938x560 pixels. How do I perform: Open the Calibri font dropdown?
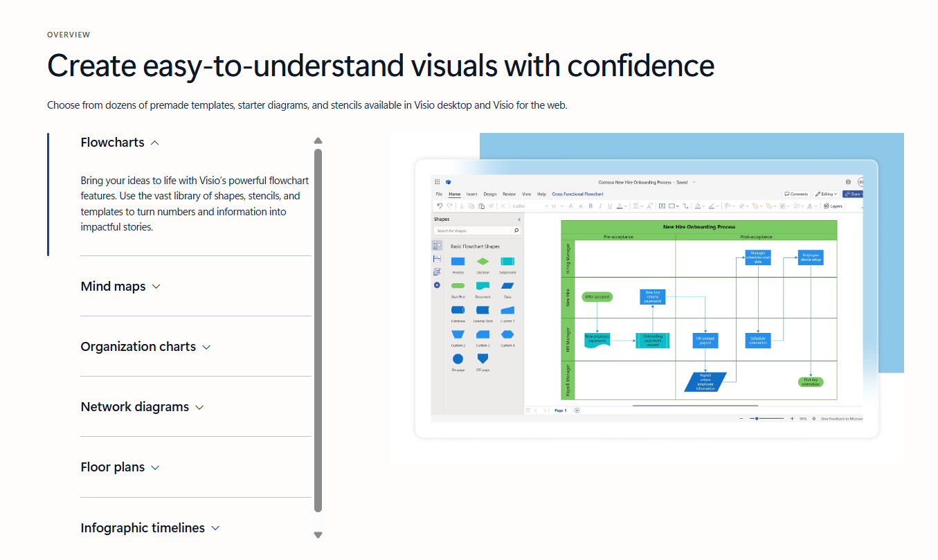tap(530, 206)
